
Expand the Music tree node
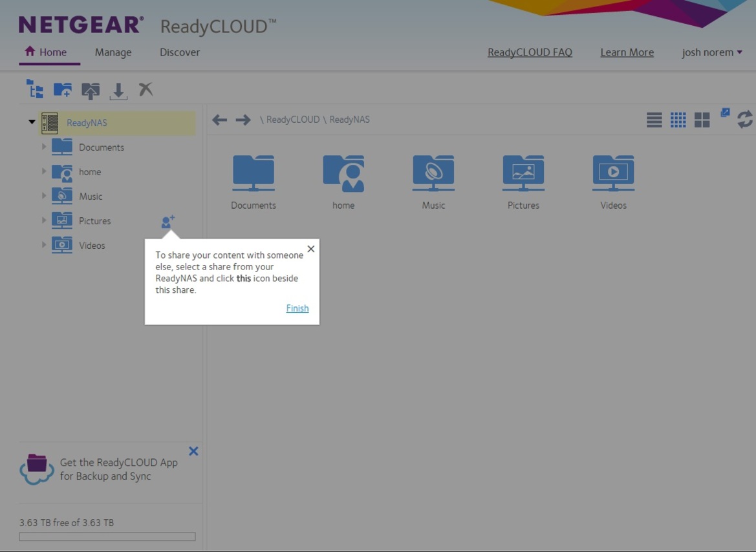pyautogui.click(x=44, y=195)
